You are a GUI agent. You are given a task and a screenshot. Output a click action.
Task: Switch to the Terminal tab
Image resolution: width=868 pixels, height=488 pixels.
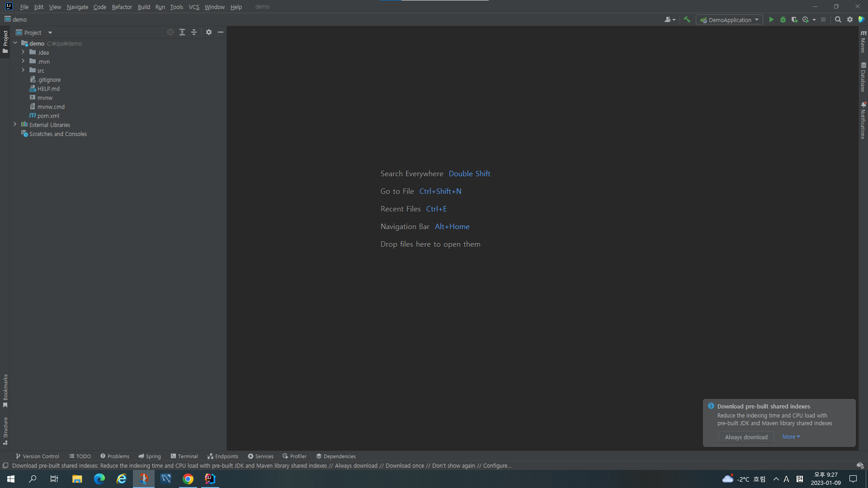coord(184,456)
